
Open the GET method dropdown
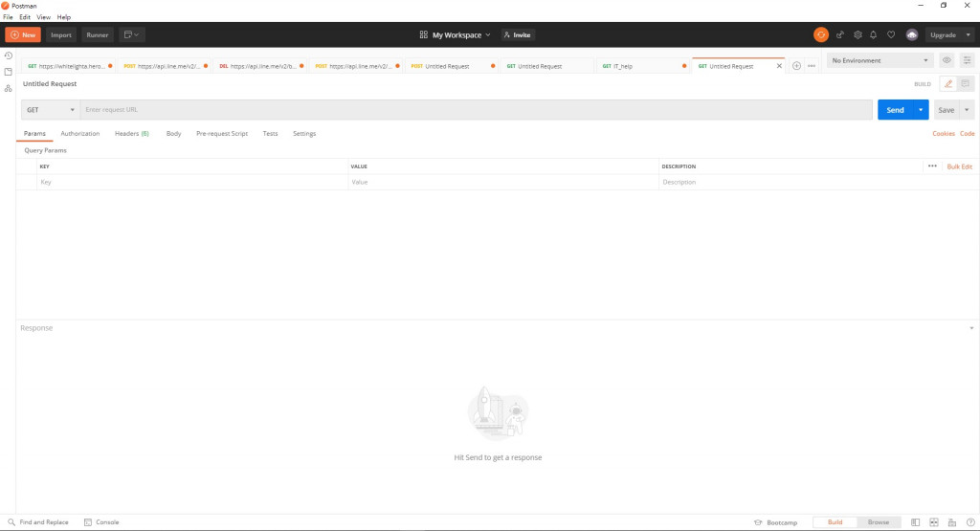click(x=50, y=110)
